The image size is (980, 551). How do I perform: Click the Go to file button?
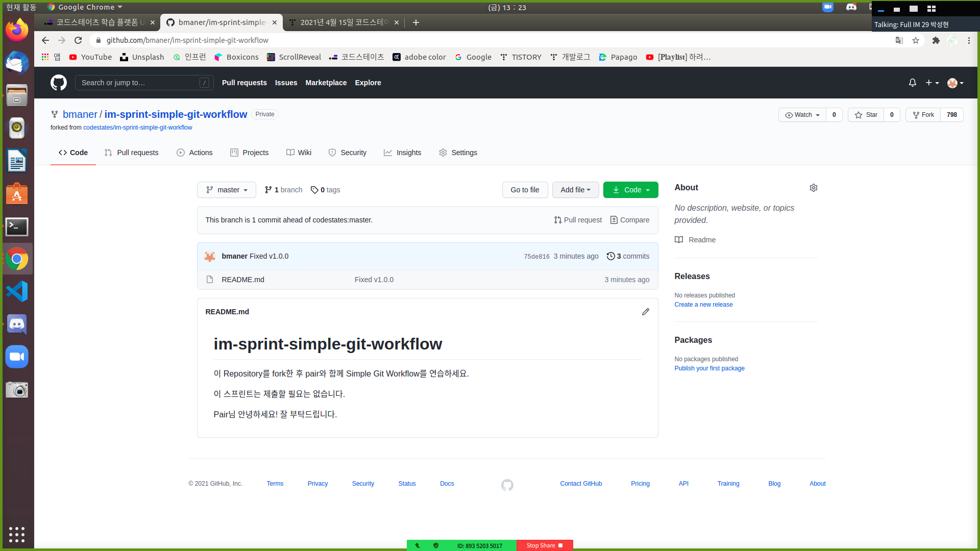(x=525, y=190)
